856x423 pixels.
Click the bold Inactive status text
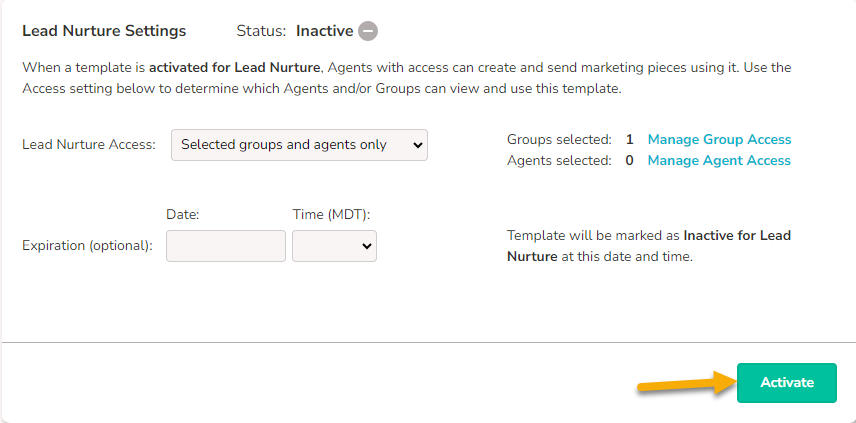coord(325,31)
